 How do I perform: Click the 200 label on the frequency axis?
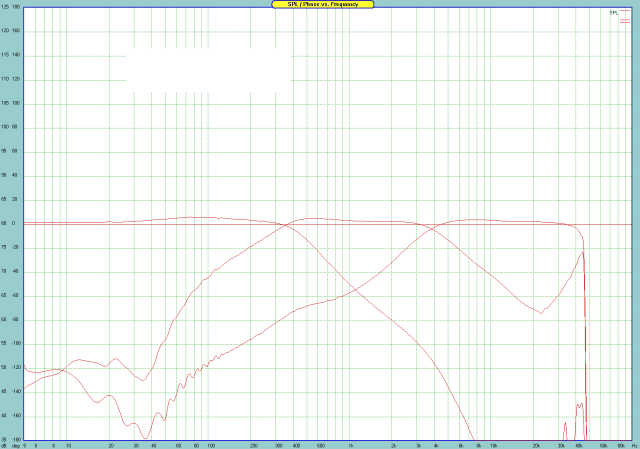253,446
